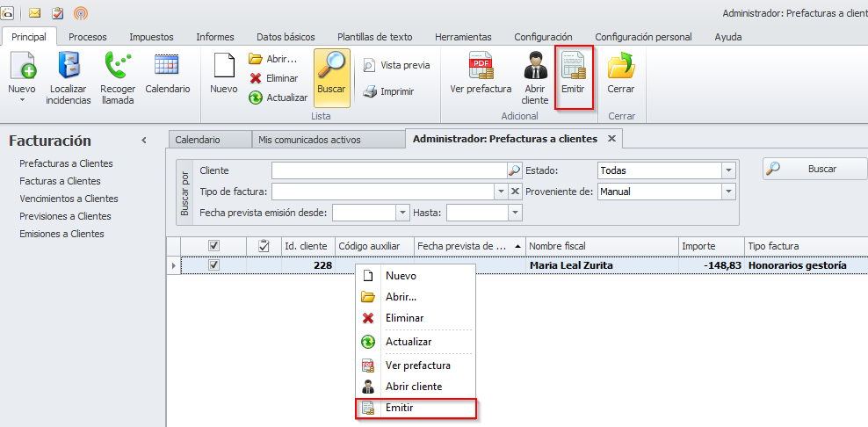Click the Buscar magnifier ribbon button
This screenshot has width=868, height=427.
point(331,77)
